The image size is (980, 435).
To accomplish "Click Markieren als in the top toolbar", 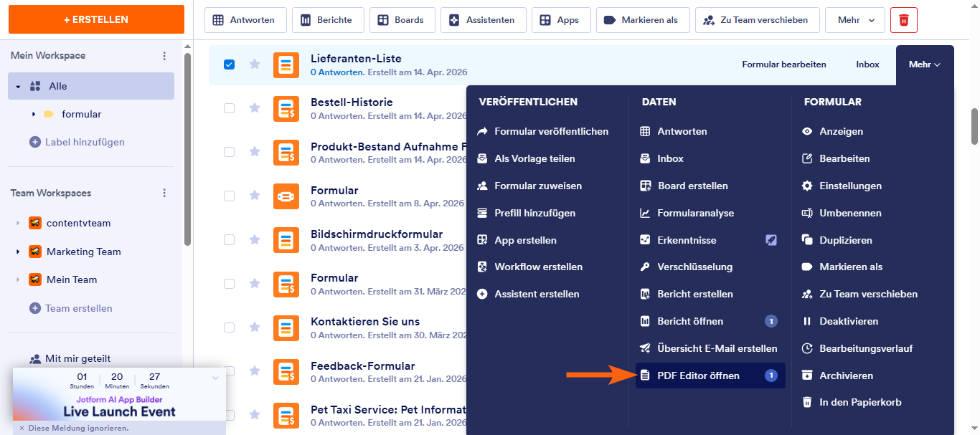I will pyautogui.click(x=643, y=20).
